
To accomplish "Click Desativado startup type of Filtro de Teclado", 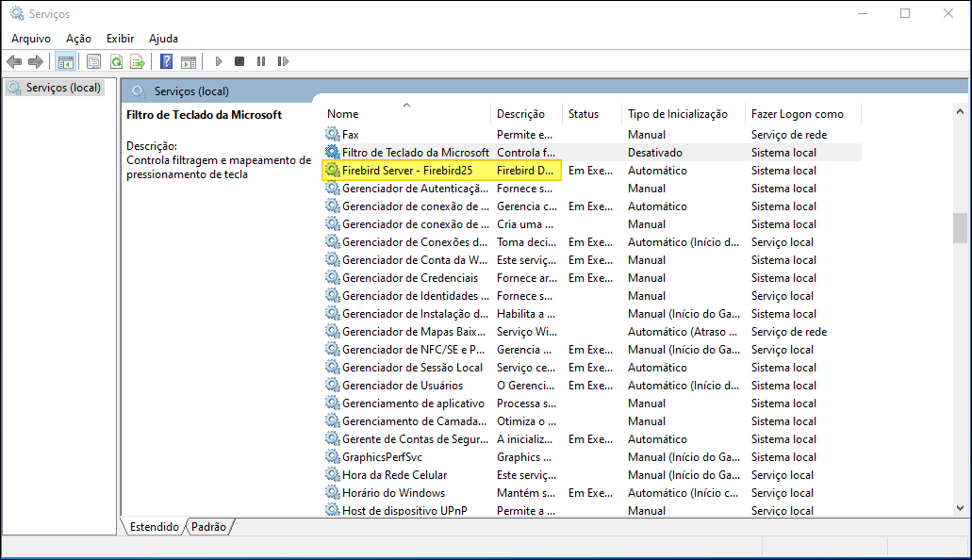I will pos(654,152).
